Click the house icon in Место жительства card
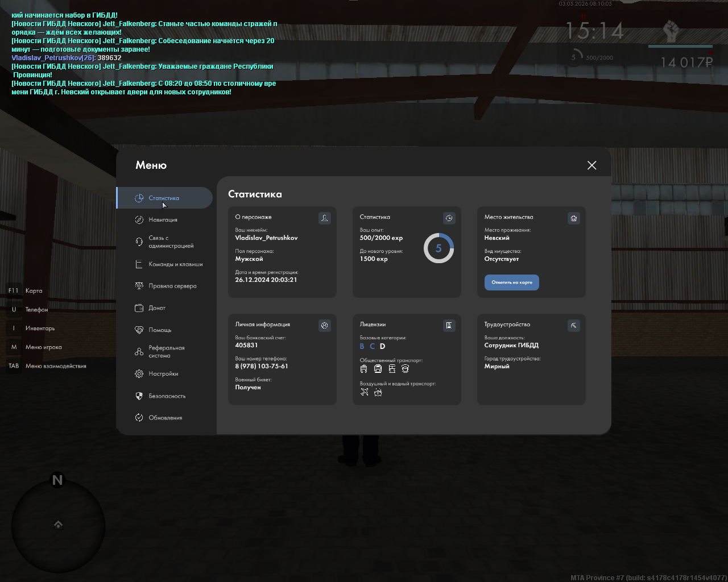Screen dimensions: 728x582 574,218
